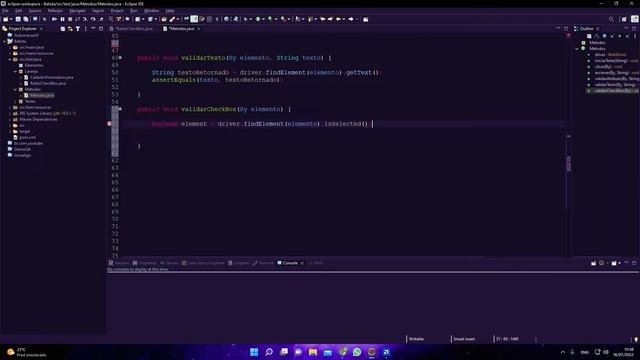
Task: Click the Debug bug toolbar icon
Action: coord(245,19)
